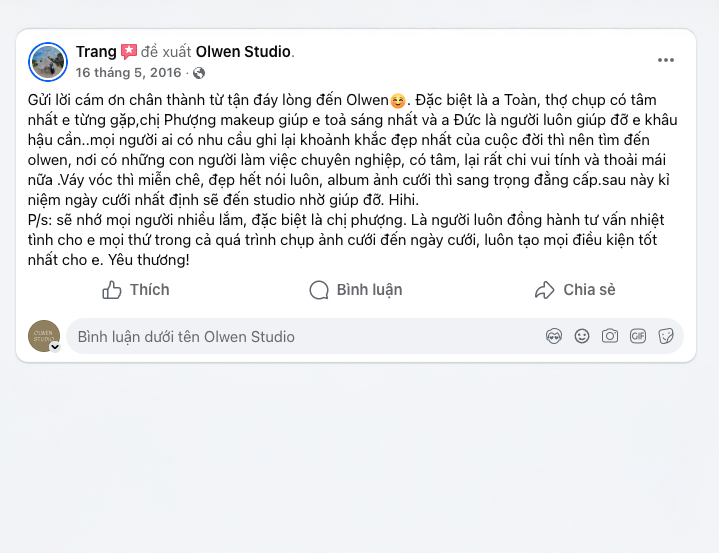The image size is (719, 553).
Task: Open the Olwen Studio page link
Action: coord(243,52)
